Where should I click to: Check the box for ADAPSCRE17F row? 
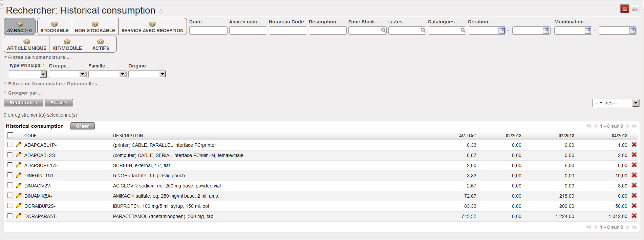(10, 165)
